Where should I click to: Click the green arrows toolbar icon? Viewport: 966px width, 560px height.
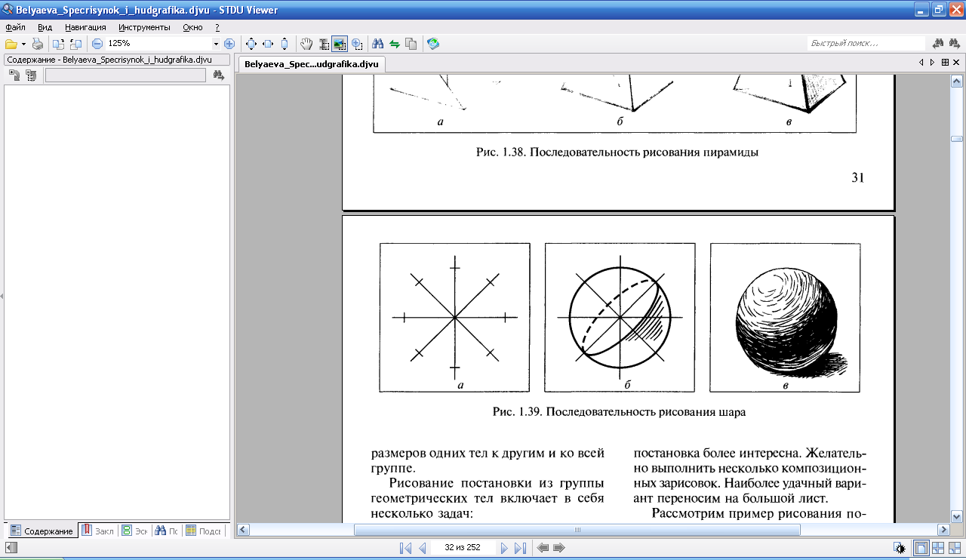(394, 44)
